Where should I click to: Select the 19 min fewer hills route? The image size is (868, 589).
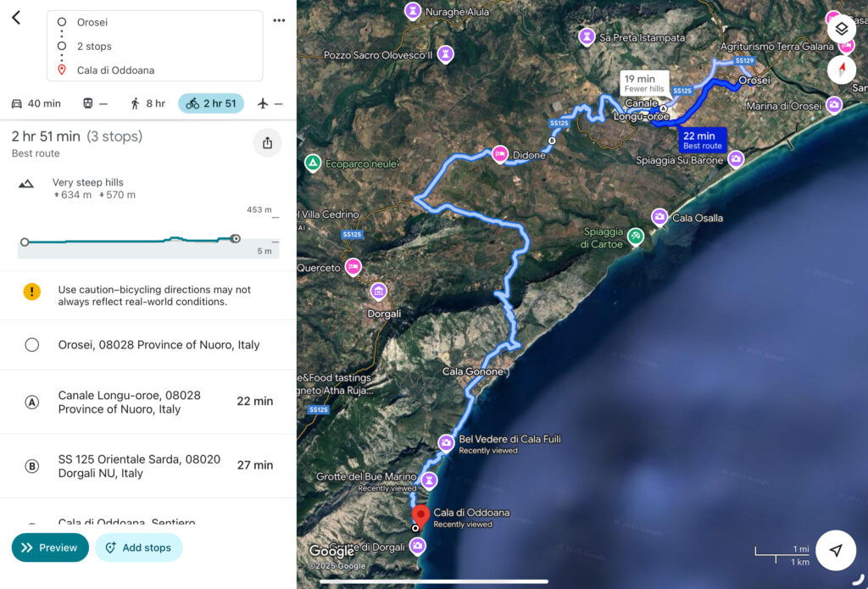click(643, 83)
